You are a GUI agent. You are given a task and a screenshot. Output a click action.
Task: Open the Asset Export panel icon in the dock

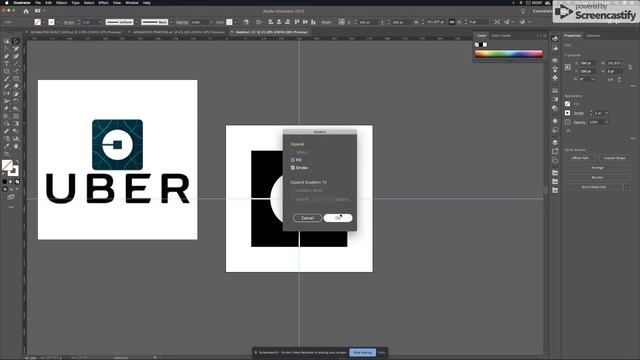pyautogui.click(x=555, y=151)
